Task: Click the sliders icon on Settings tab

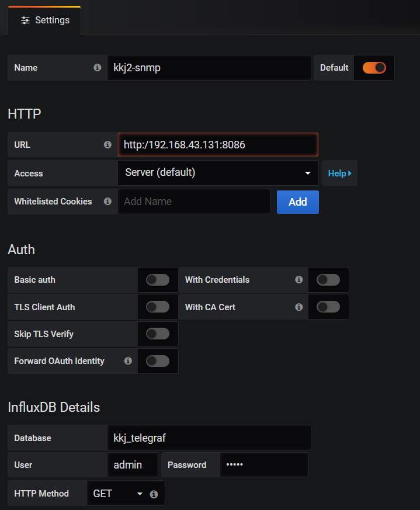Action: [x=25, y=20]
